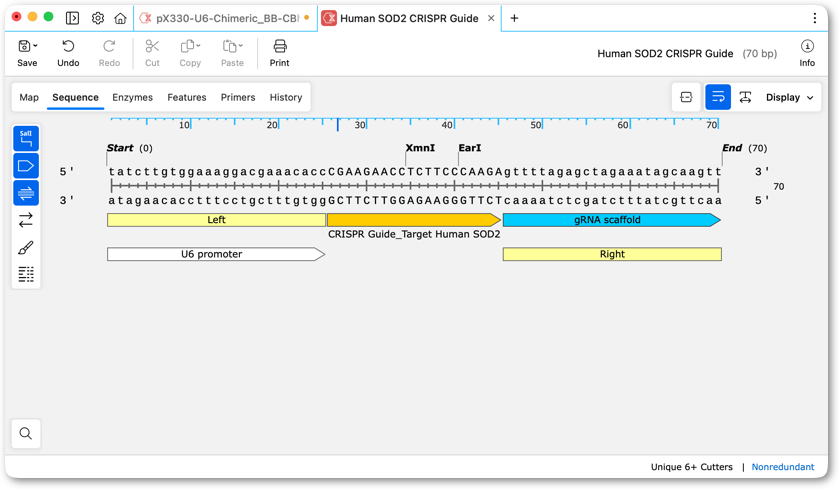This screenshot has height=489, width=839.
Task: Click the Copy icon
Action: (187, 47)
